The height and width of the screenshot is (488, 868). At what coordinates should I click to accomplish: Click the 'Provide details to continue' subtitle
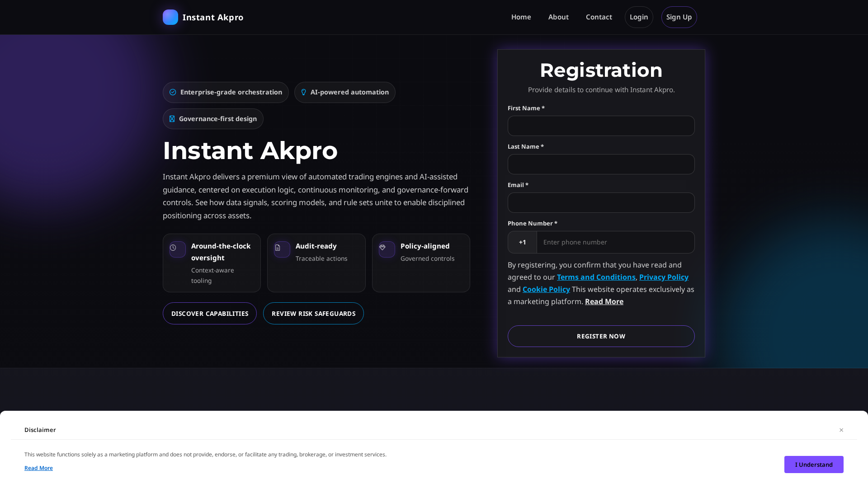[601, 90]
